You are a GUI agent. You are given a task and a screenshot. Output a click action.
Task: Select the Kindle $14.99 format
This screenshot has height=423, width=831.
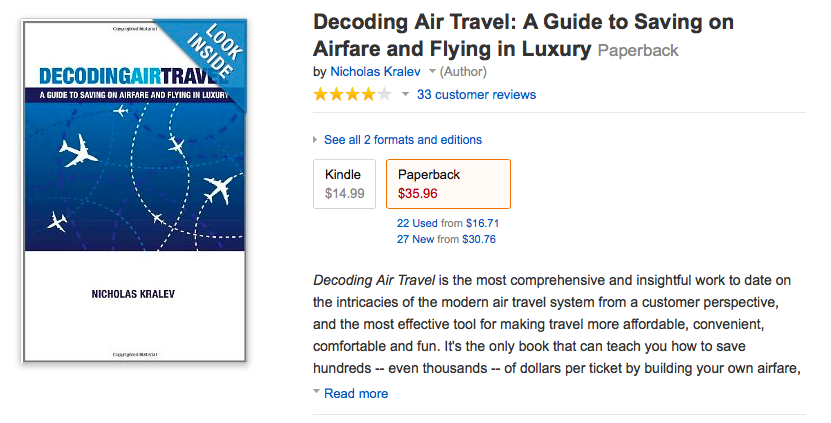click(344, 184)
